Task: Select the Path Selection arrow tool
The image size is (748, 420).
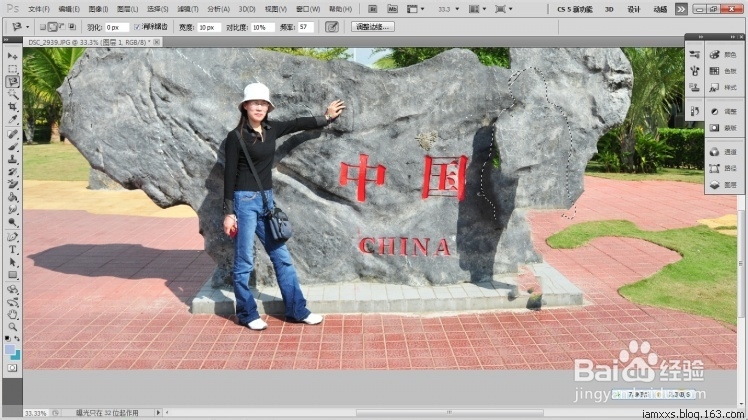Action: [x=12, y=262]
